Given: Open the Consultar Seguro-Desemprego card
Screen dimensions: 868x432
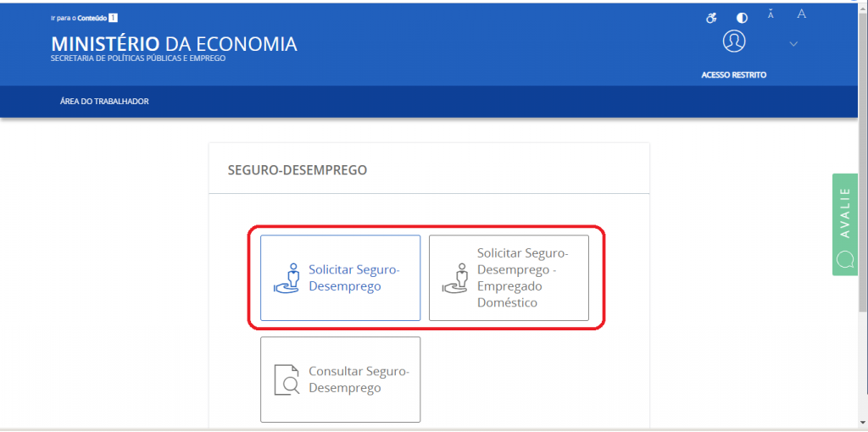Looking at the screenshot, I should 341,379.
